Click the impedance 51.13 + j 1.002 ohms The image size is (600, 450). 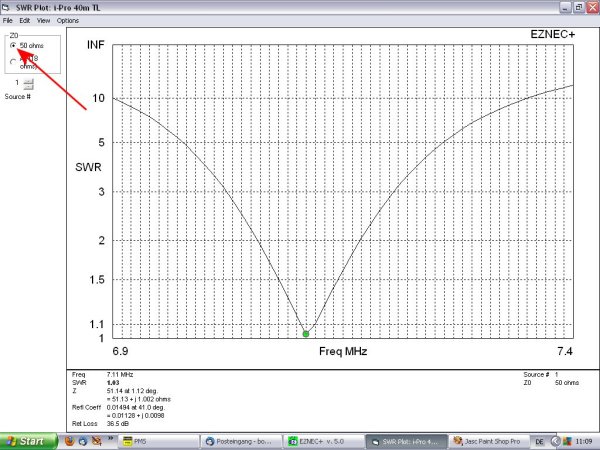139,399
